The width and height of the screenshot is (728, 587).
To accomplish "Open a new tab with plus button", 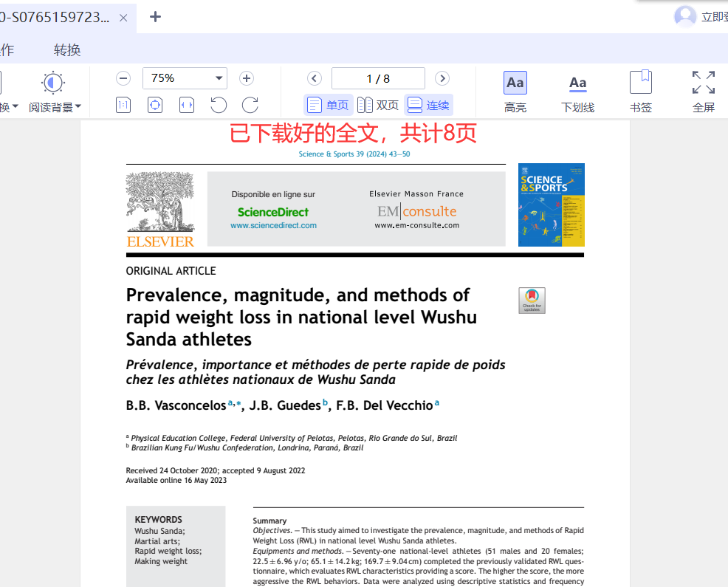I will tap(155, 17).
